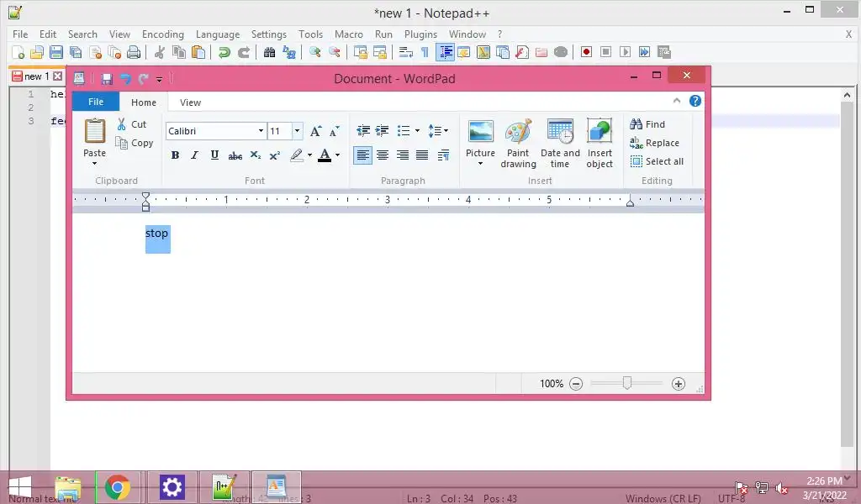861x504 pixels.
Task: Click the Save icon in Notepad++ toolbar
Action: coord(56,52)
